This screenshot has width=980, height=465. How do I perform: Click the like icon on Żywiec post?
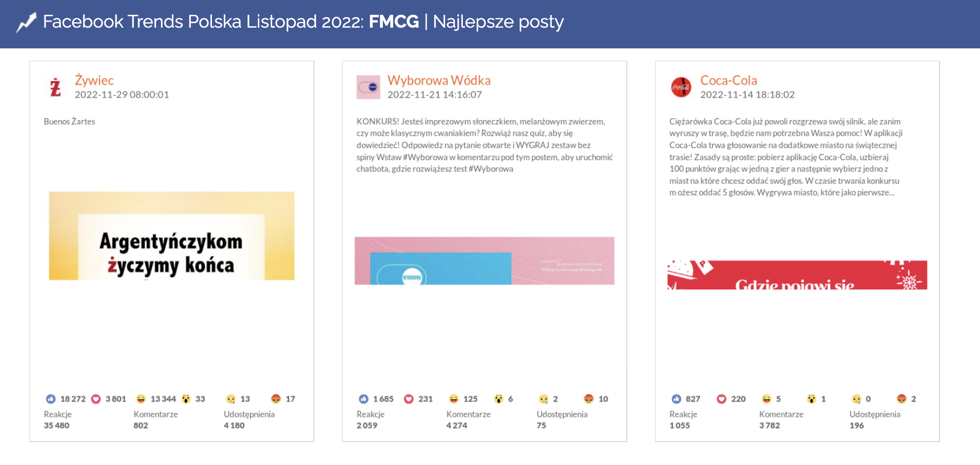(x=51, y=399)
